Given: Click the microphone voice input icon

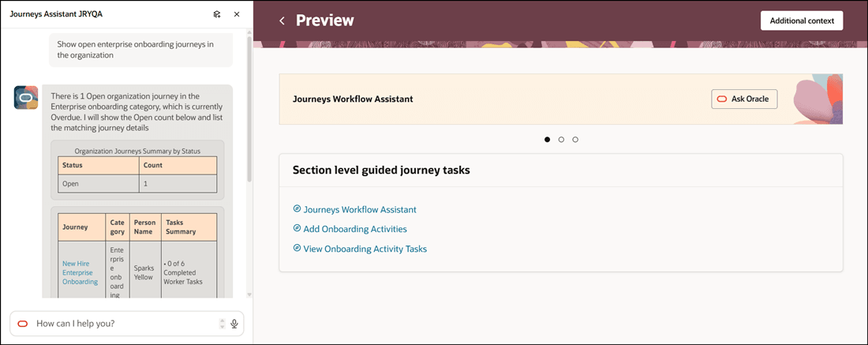Looking at the screenshot, I should tap(234, 324).
